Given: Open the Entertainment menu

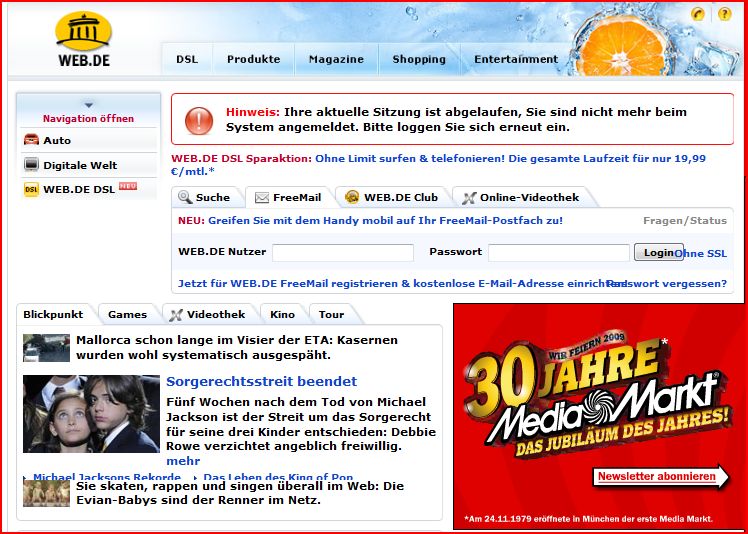Looking at the screenshot, I should click(516, 59).
